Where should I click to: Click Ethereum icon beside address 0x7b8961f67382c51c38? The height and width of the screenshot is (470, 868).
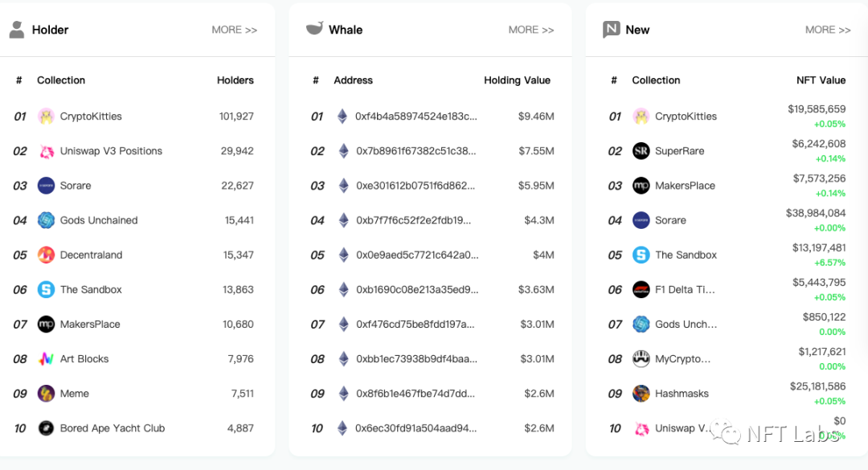(344, 151)
